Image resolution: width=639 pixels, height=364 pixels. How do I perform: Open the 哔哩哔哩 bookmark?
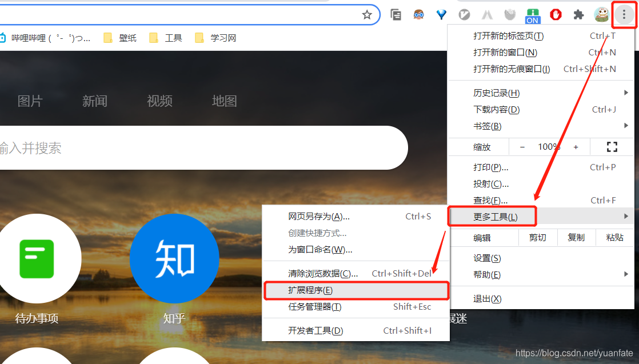tap(45, 38)
